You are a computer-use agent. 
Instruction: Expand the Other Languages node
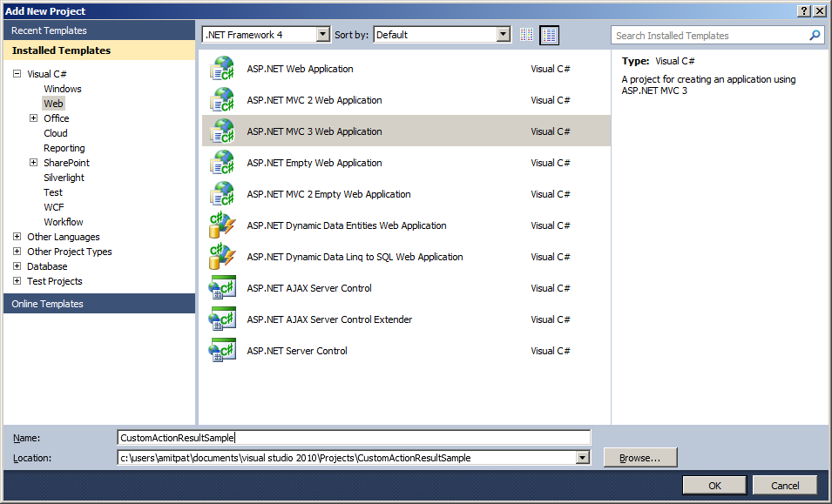tap(17, 237)
